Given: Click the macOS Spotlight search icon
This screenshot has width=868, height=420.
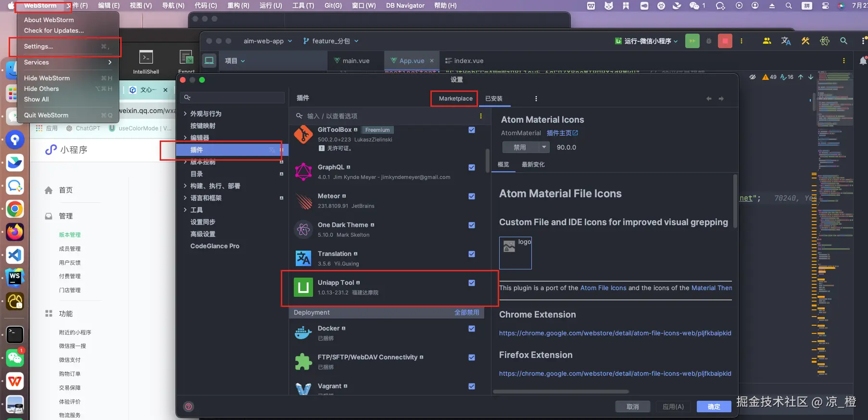Looking at the screenshot, I should click(x=789, y=6).
